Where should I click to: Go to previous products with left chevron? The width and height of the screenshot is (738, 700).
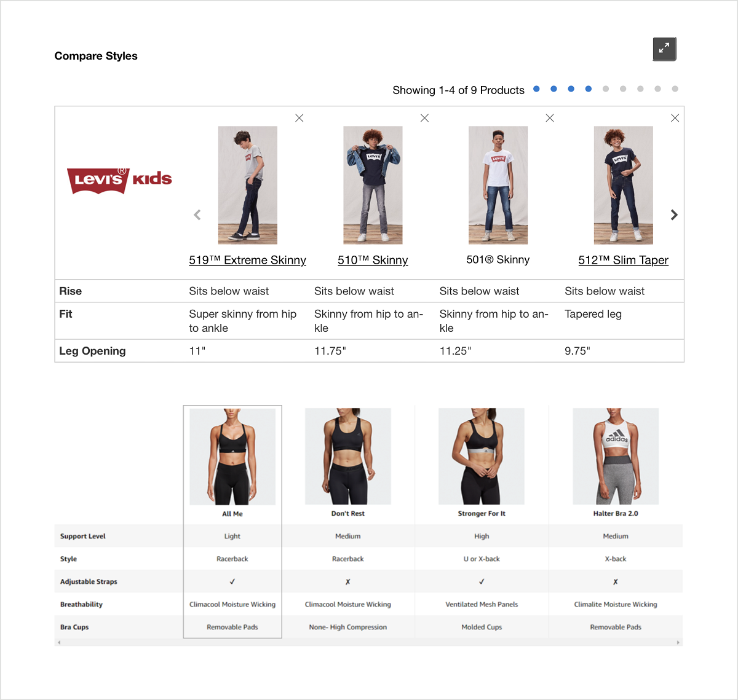[x=197, y=214]
